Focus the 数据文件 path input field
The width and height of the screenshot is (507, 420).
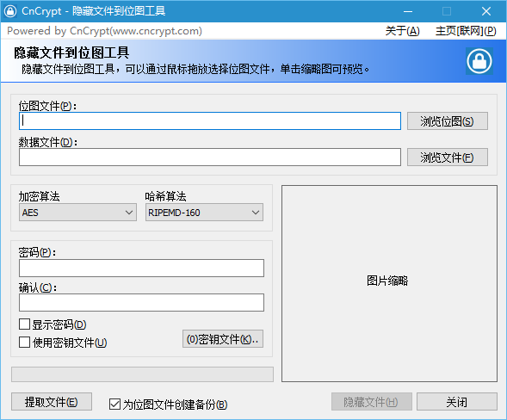coord(210,157)
